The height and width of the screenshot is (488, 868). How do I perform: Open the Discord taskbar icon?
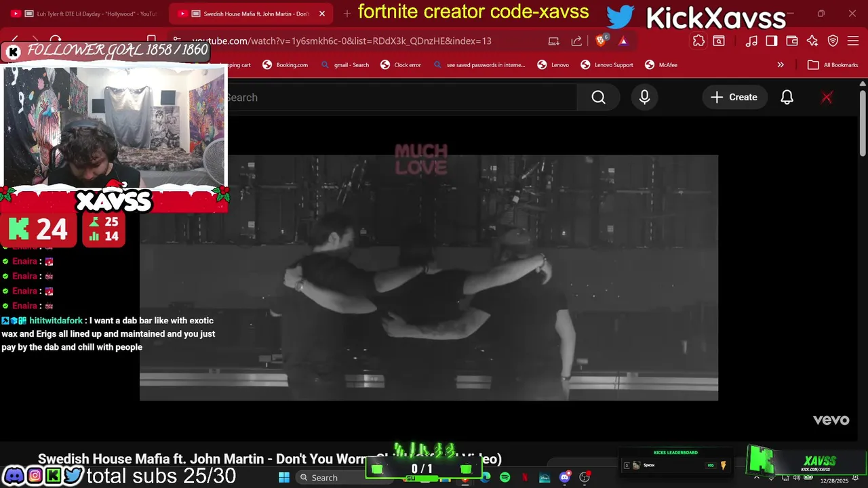pyautogui.click(x=565, y=478)
